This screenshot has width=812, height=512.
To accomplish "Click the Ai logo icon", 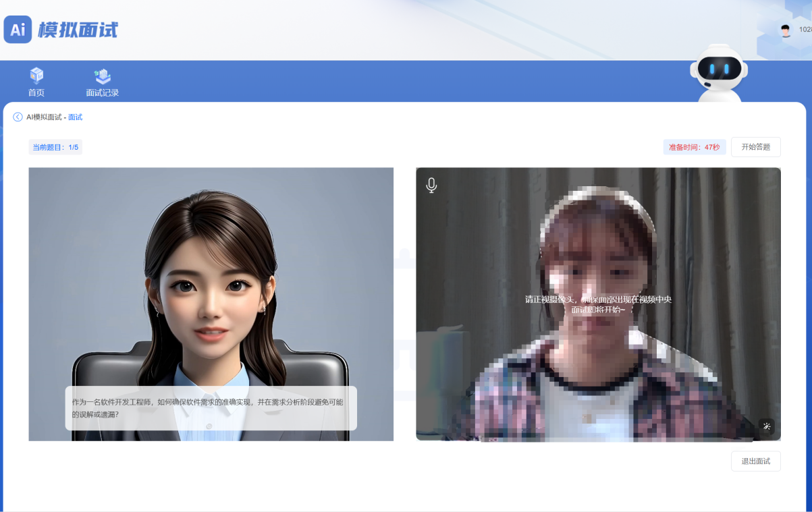I will coord(18,30).
